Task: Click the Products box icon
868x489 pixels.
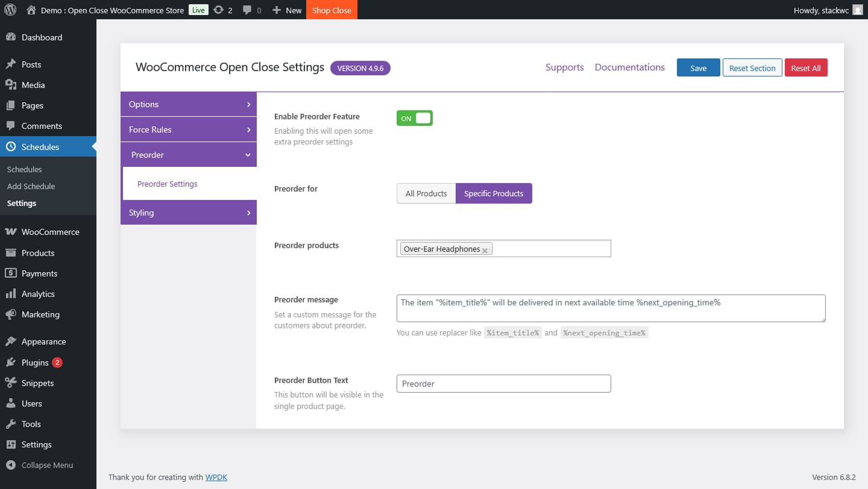Action: coord(11,253)
